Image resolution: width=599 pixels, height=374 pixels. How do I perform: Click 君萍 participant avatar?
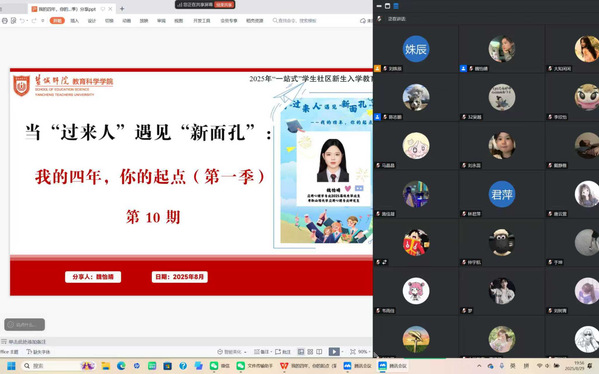coord(502,194)
